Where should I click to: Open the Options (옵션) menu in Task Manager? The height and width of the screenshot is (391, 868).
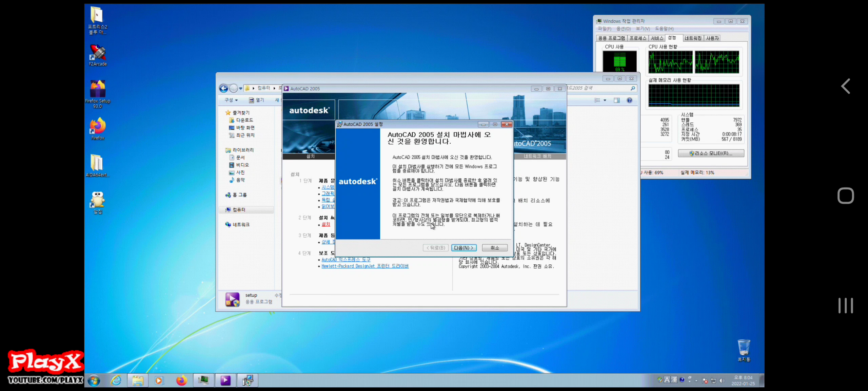(x=623, y=29)
